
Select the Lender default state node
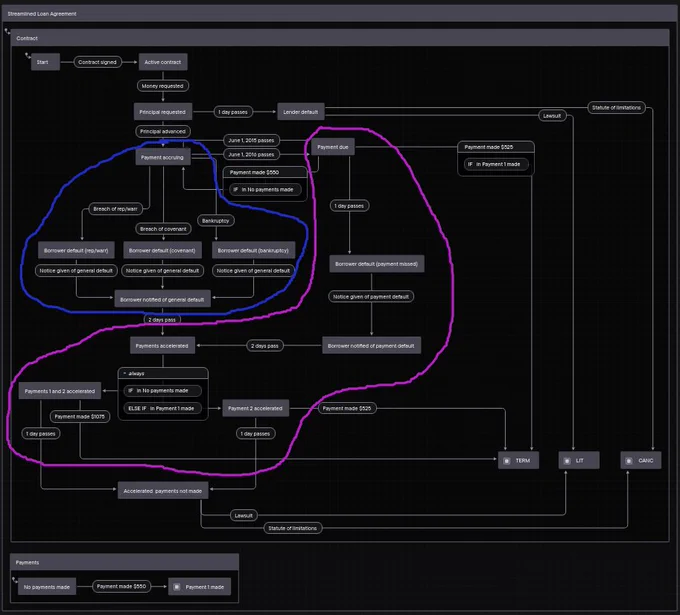[301, 112]
